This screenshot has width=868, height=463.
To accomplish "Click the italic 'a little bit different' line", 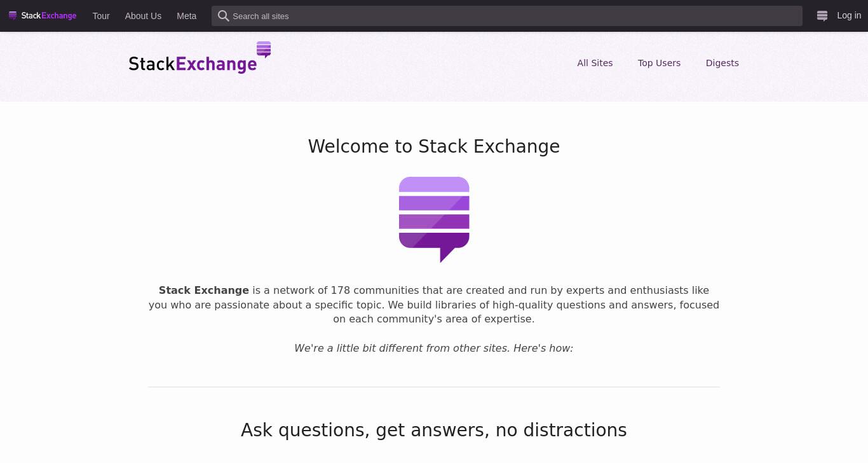I will (434, 348).
